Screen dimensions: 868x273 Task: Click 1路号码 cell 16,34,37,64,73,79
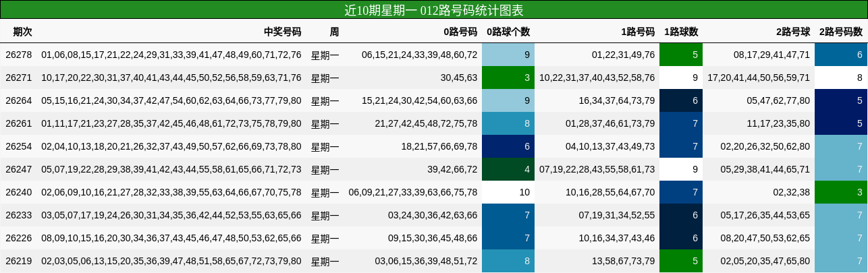[617, 100]
